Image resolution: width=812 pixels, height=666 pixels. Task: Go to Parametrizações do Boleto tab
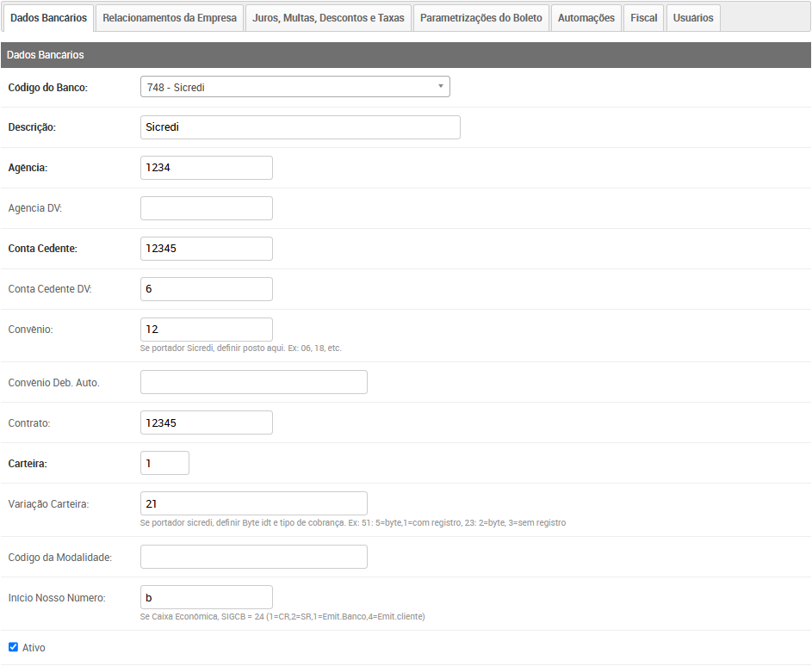(481, 18)
